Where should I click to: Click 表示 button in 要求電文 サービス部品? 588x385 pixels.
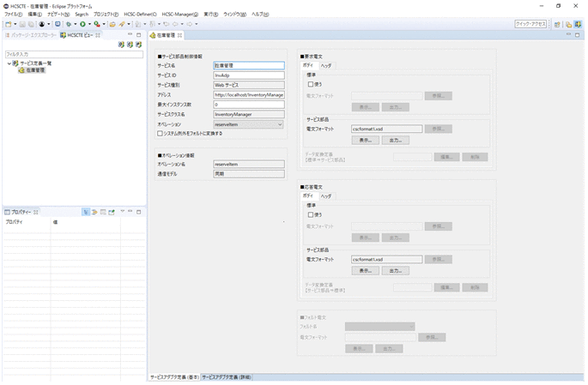pos(366,140)
